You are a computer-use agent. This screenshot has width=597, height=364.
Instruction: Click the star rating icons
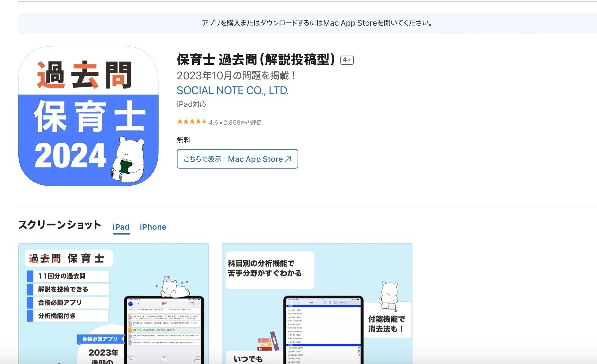click(192, 122)
